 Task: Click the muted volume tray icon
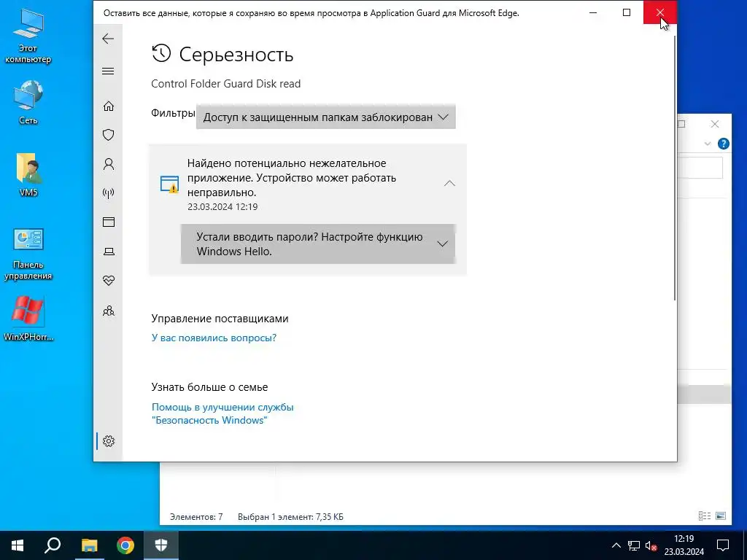click(651, 545)
